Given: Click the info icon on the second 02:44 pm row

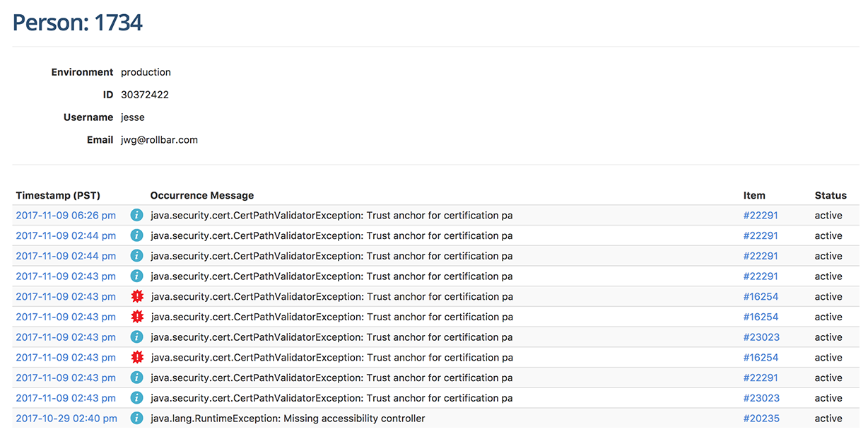Looking at the screenshot, I should pyautogui.click(x=136, y=255).
